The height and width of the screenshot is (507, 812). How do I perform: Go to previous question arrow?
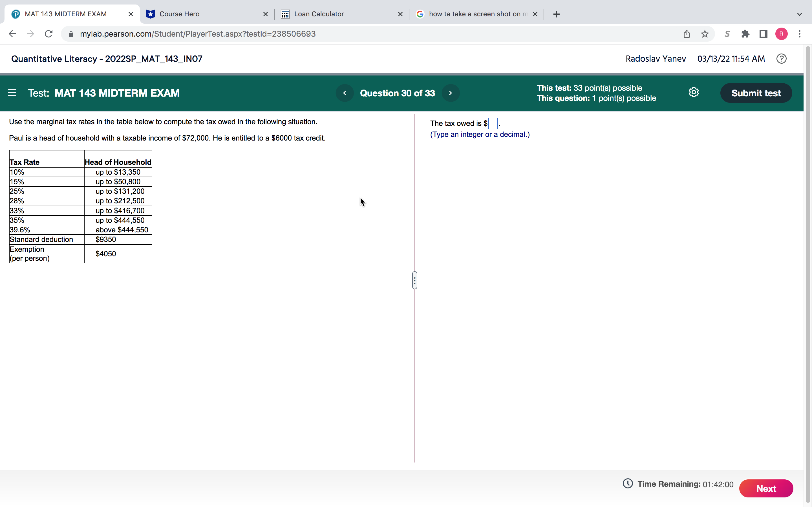(345, 93)
